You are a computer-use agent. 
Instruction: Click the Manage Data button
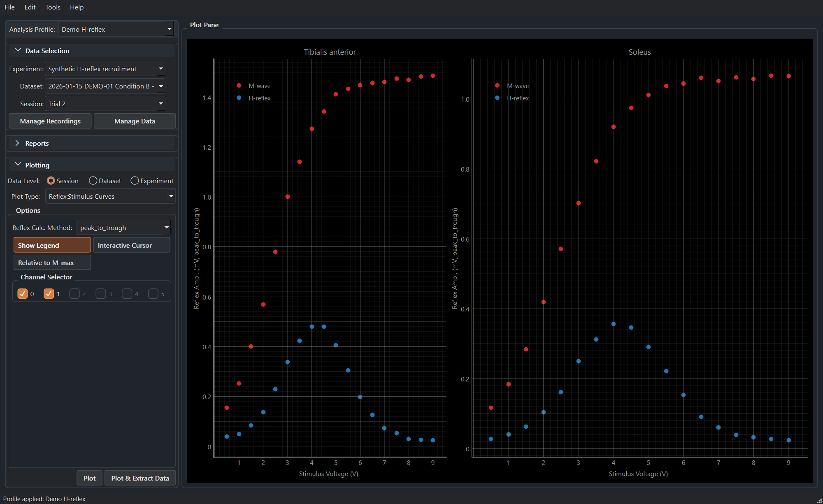pyautogui.click(x=135, y=121)
